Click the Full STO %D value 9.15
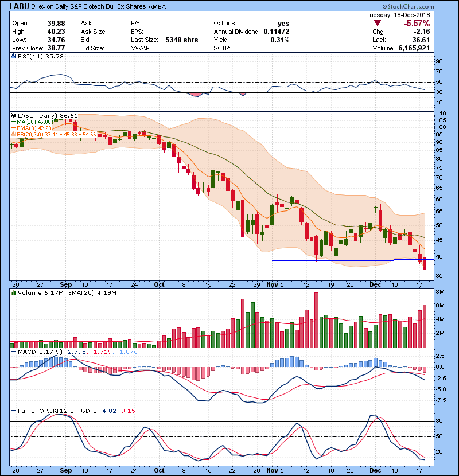This screenshot has width=459, height=476. 128,411
